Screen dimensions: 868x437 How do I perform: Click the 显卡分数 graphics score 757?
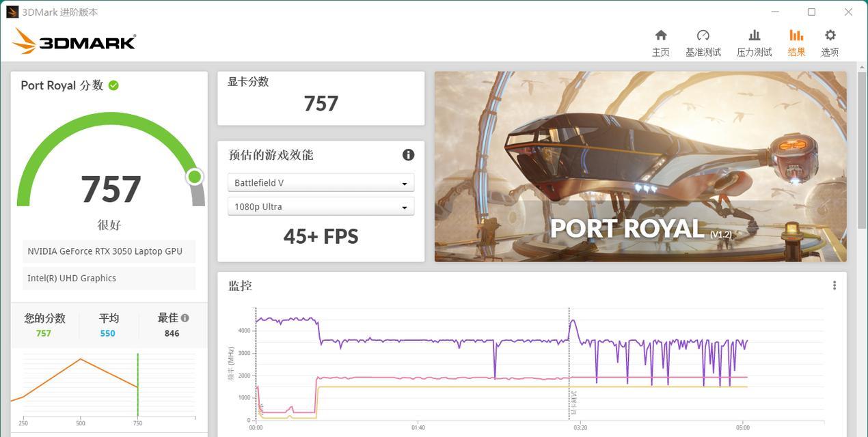click(x=321, y=104)
